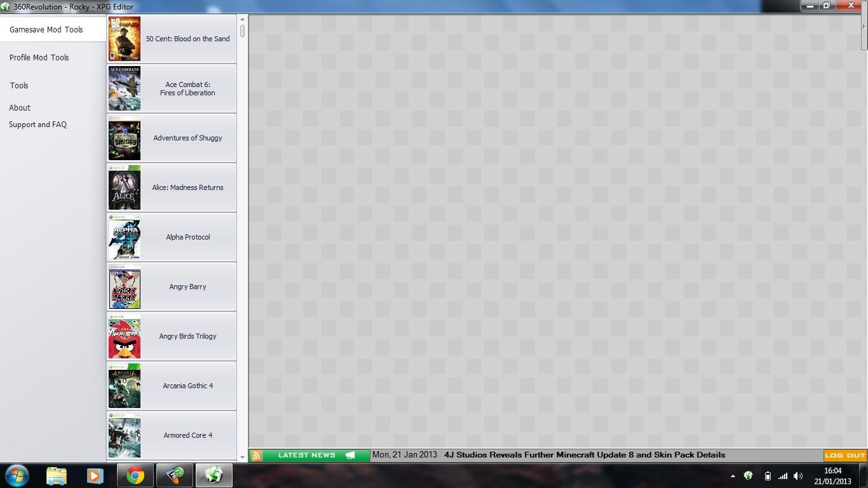Open Google Chrome from the taskbar
The width and height of the screenshot is (868, 488).
(x=135, y=475)
